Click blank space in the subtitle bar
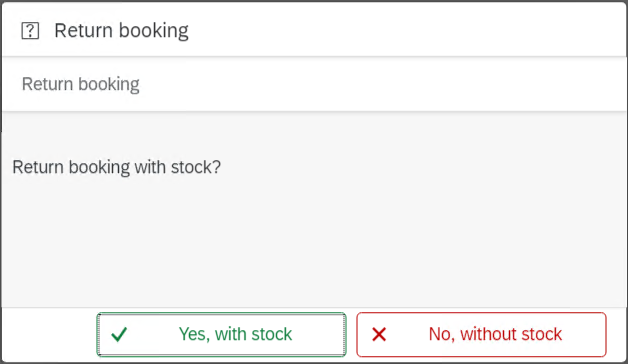Image resolution: width=628 pixels, height=364 pixels. (x=380, y=84)
